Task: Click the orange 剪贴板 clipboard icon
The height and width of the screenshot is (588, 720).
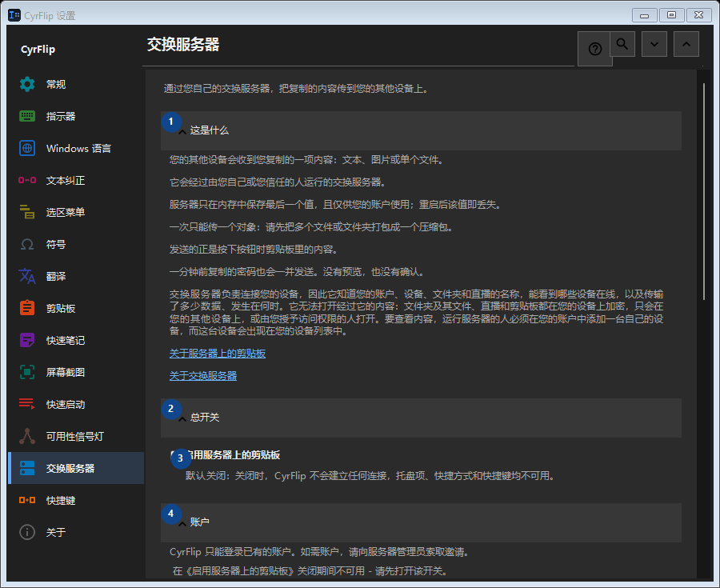Action: [x=27, y=309]
